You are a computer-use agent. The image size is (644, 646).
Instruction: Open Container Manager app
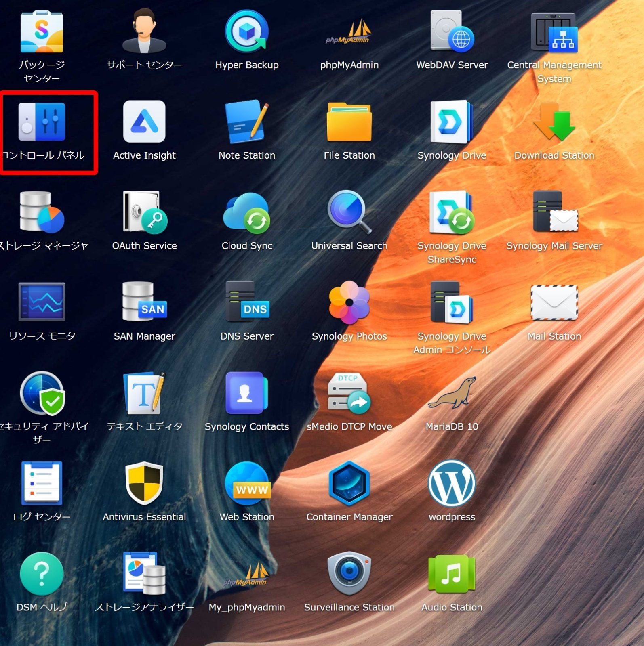click(x=349, y=484)
